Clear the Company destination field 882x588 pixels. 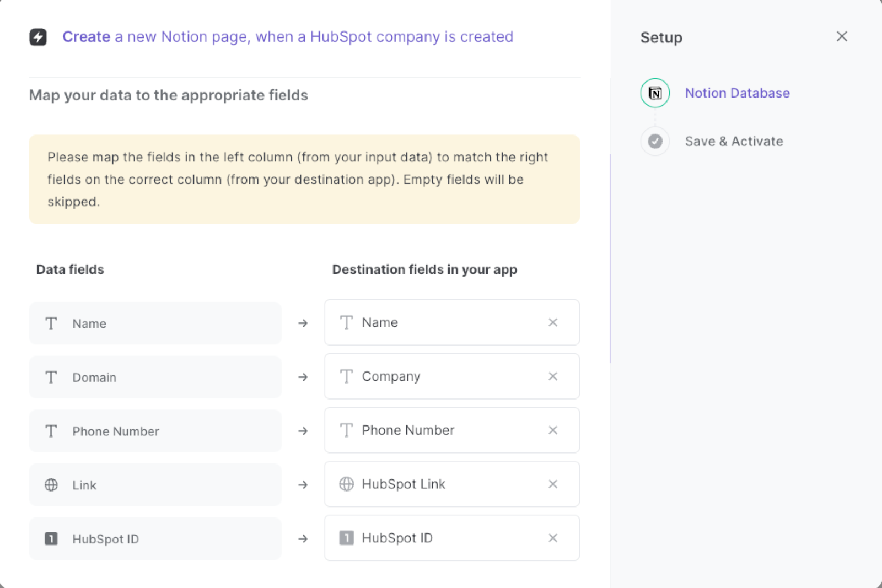click(x=553, y=376)
